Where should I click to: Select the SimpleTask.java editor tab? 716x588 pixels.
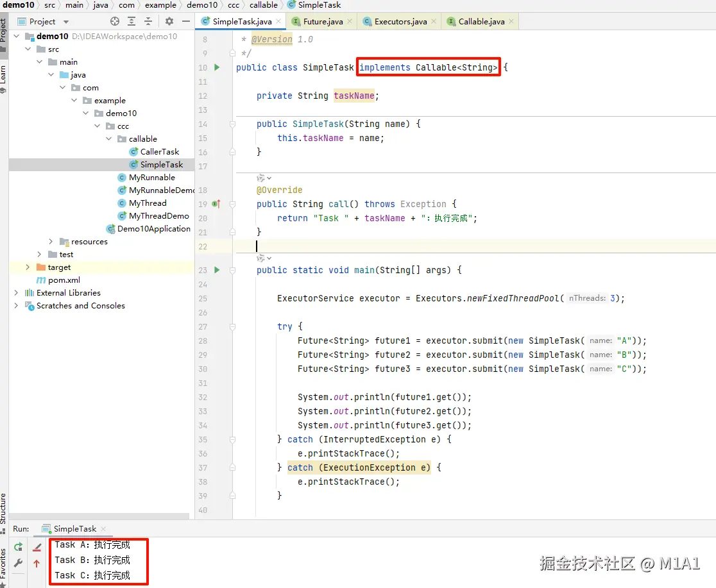click(241, 21)
